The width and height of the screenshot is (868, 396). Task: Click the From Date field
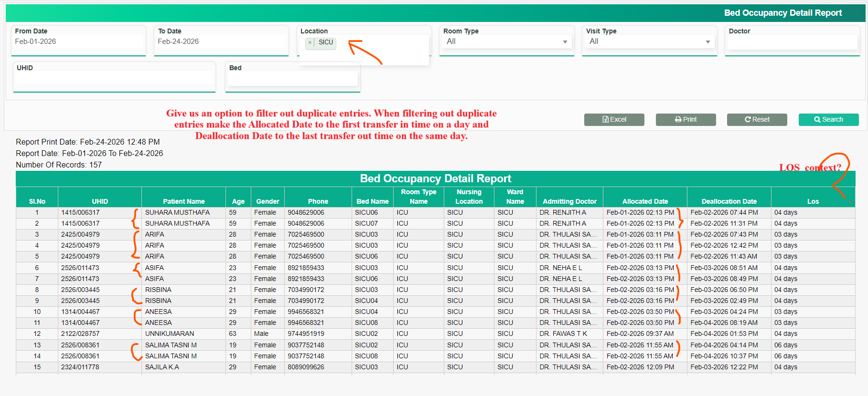78,42
